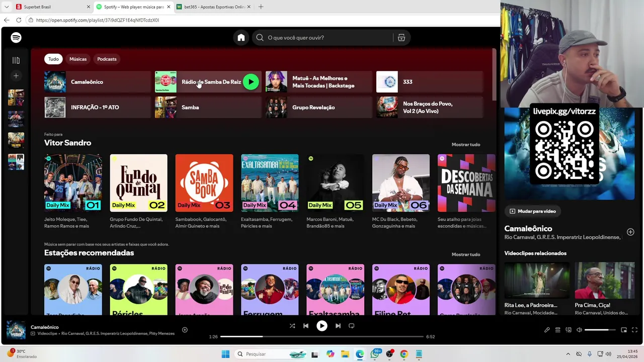The image size is (644, 362).
Task: Open lyrics microphone icon in player bar
Action: [547, 330]
